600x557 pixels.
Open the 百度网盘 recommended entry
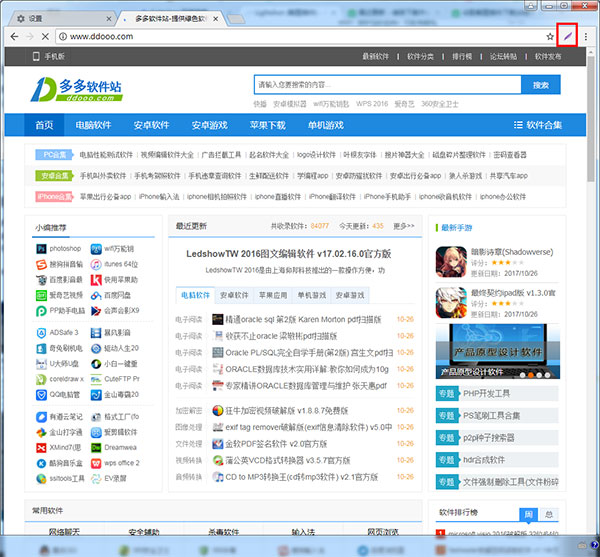111,295
